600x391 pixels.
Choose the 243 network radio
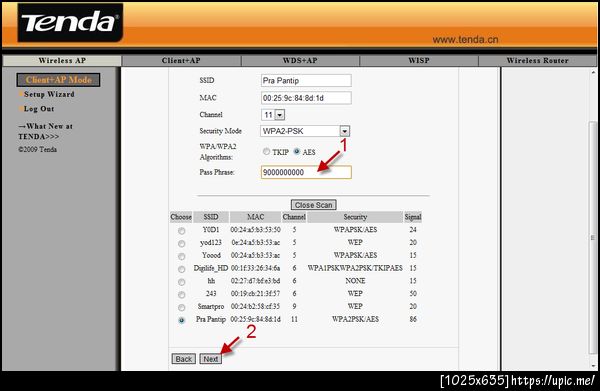[181, 295]
